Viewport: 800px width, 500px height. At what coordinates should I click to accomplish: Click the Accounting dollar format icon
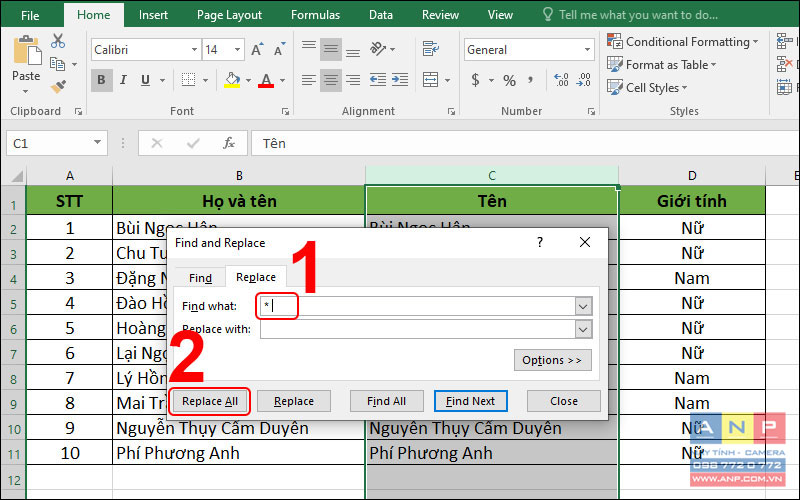[x=476, y=80]
